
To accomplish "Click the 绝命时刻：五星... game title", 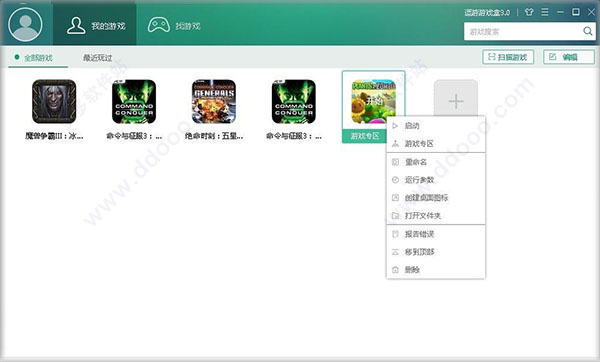I will click(x=214, y=136).
